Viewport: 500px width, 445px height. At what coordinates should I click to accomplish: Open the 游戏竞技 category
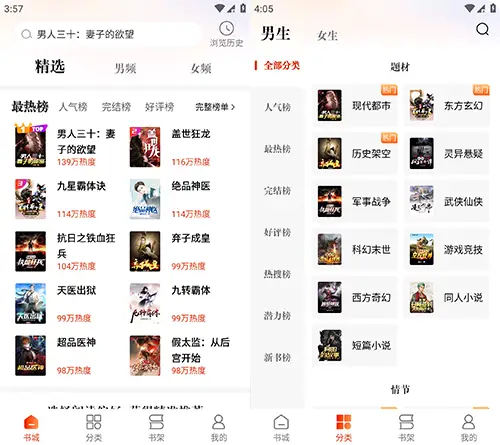tap(447, 250)
